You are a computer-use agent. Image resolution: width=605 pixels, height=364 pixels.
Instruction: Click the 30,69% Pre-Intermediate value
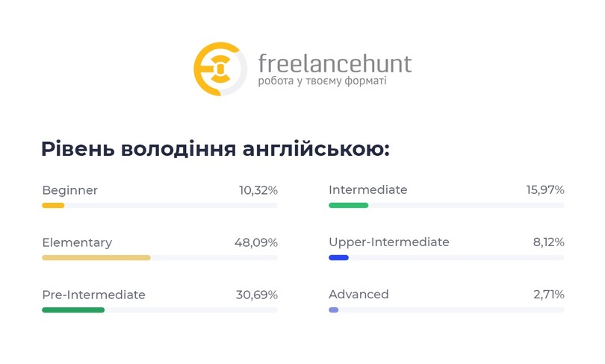pos(257,295)
